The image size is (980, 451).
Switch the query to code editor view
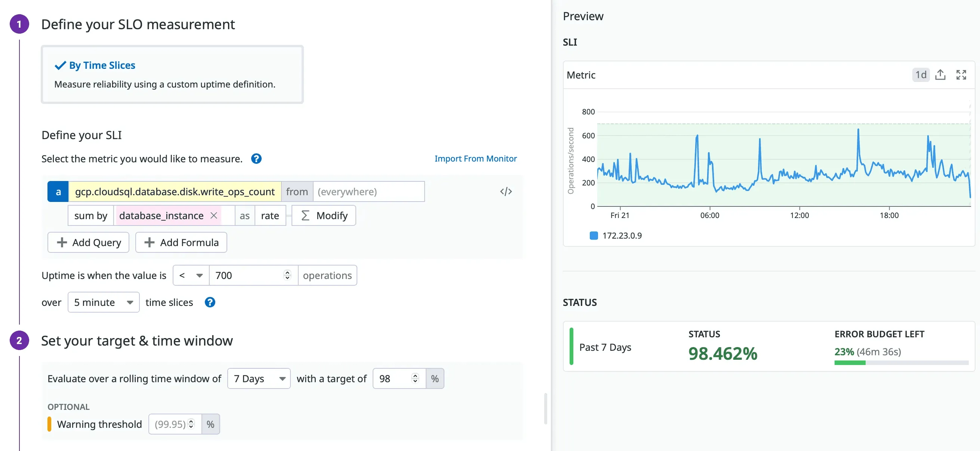[506, 191]
